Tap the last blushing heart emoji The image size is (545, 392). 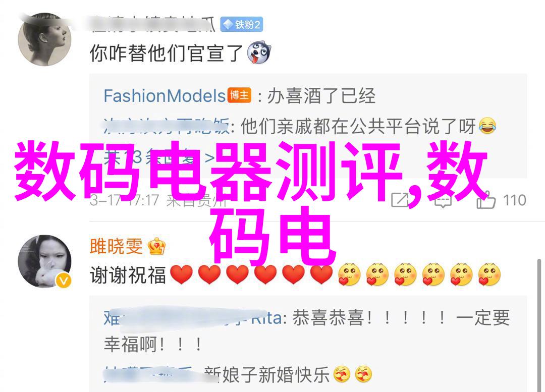pos(489,274)
